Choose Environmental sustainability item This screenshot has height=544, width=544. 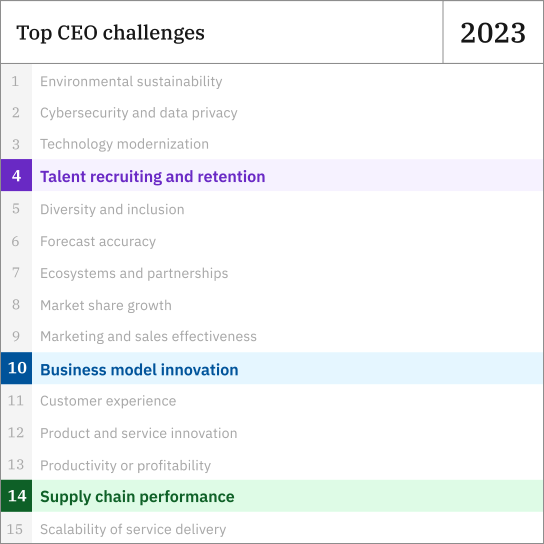pyautogui.click(x=131, y=82)
